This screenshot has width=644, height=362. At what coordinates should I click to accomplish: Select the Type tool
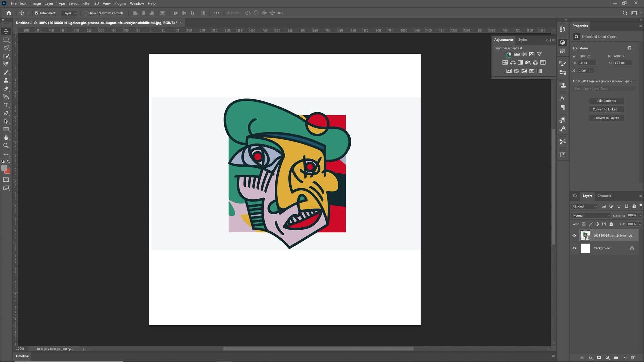(6, 105)
